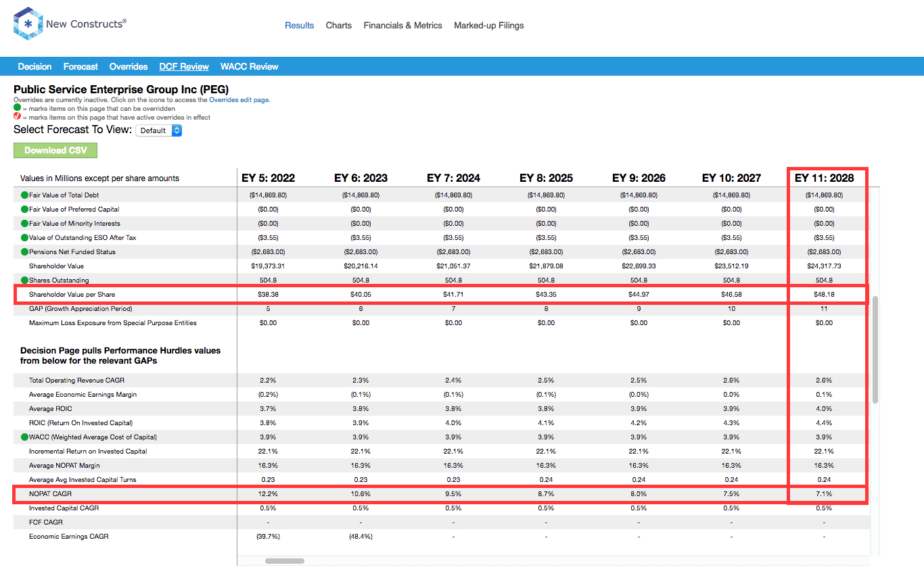Click the horizontal scrollbar thumb below table
Viewport: 924px width, 582px height.
(284, 560)
